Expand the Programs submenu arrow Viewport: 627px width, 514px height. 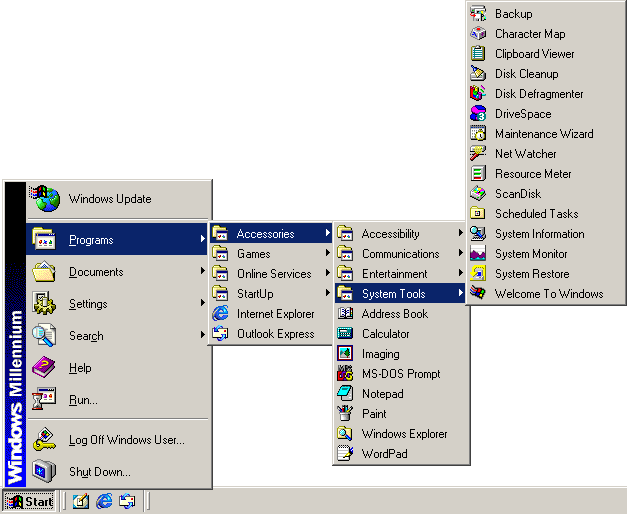(x=202, y=239)
